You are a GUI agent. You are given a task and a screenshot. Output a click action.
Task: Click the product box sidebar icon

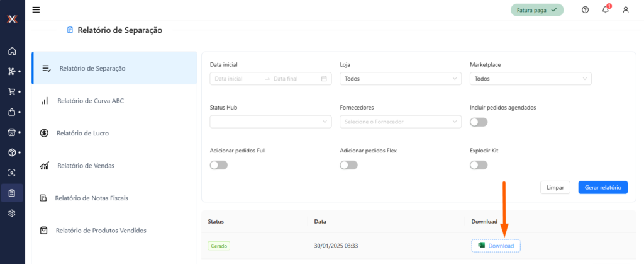point(12,152)
